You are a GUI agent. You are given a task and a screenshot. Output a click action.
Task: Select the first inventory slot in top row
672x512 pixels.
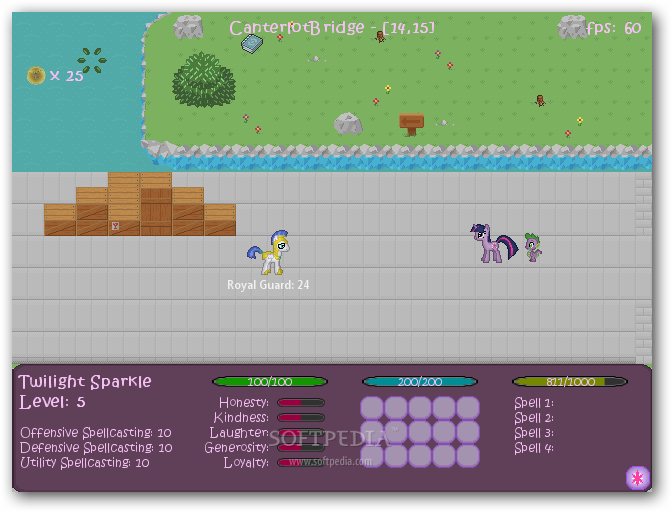372,407
